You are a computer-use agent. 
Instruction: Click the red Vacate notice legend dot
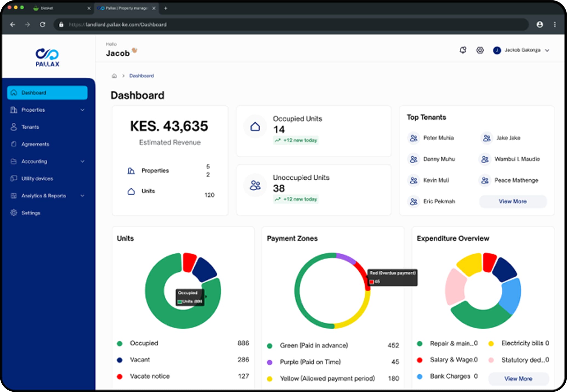pyautogui.click(x=120, y=376)
